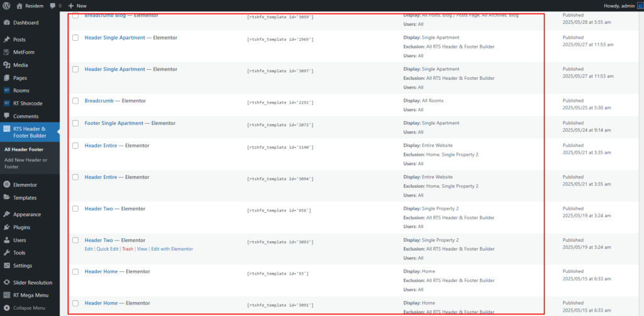This screenshot has height=316, width=644.
Task: Click 'Exclusion: Home, Single Property 2' in id 1140 row
Action: (441, 155)
